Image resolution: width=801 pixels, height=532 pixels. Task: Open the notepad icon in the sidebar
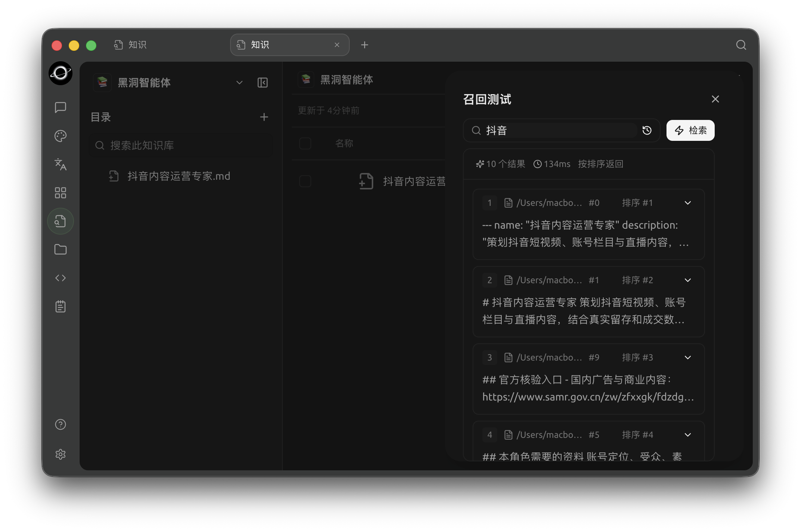(x=60, y=306)
